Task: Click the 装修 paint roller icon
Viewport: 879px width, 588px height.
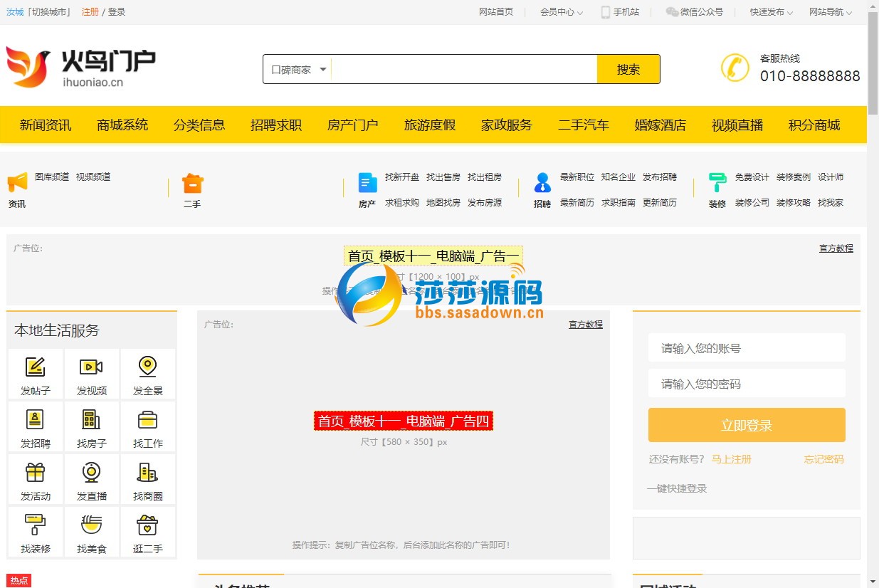Action: (x=717, y=183)
